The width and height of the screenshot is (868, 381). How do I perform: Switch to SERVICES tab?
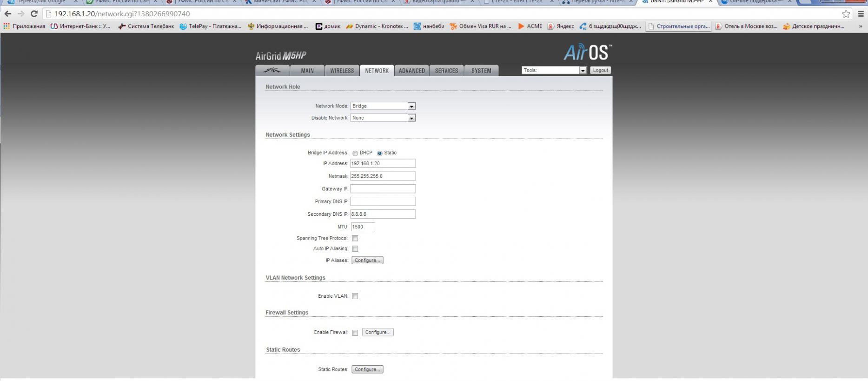pos(447,71)
